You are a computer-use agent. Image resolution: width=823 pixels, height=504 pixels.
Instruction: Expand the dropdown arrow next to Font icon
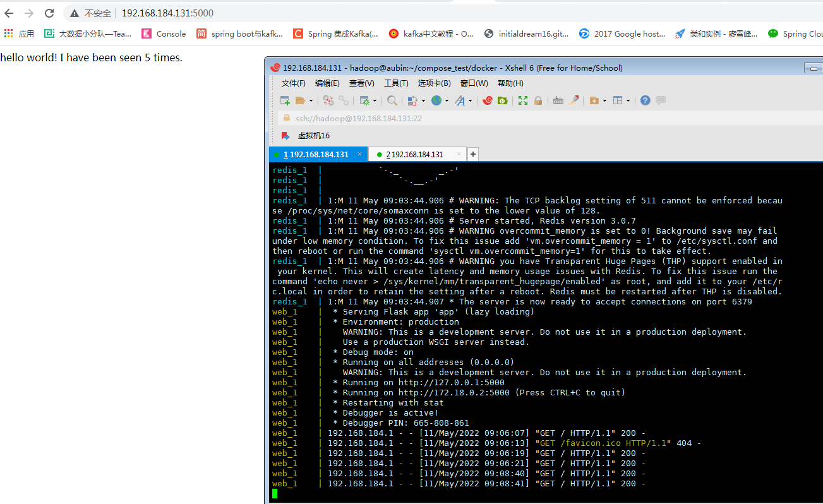click(470, 101)
